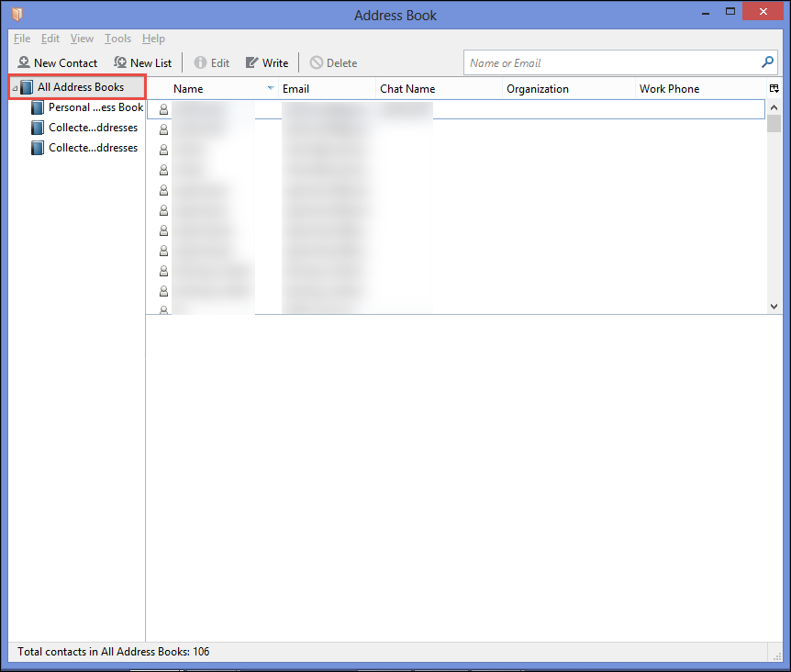Open the View menu

coord(82,39)
